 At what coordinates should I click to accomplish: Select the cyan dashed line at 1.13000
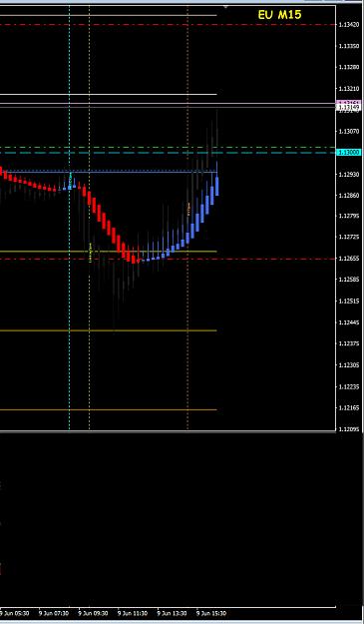[x=168, y=153]
